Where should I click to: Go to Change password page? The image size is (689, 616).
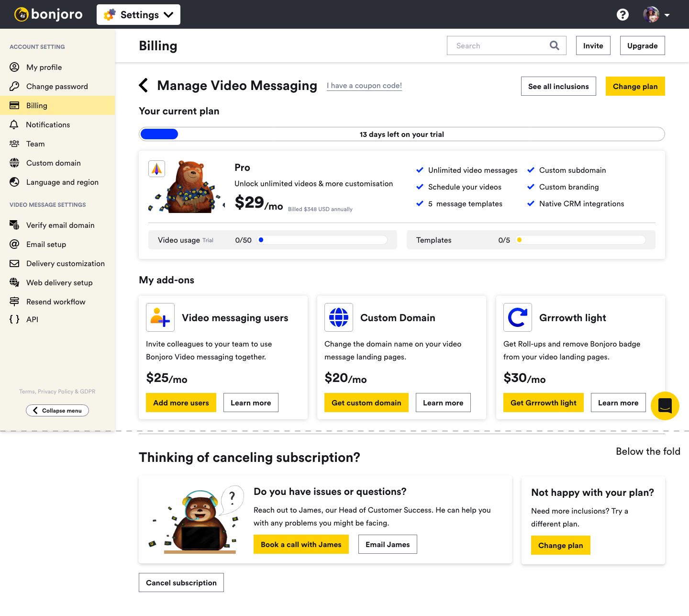[57, 86]
